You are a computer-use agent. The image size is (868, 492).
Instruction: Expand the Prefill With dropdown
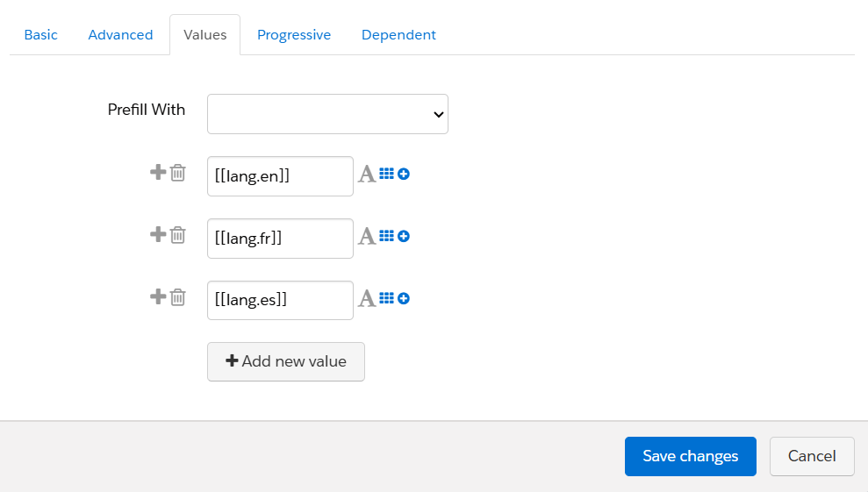coord(327,114)
